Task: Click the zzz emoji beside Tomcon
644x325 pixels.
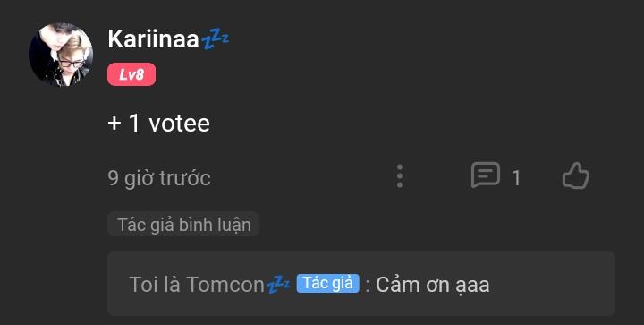Action: tap(278, 284)
